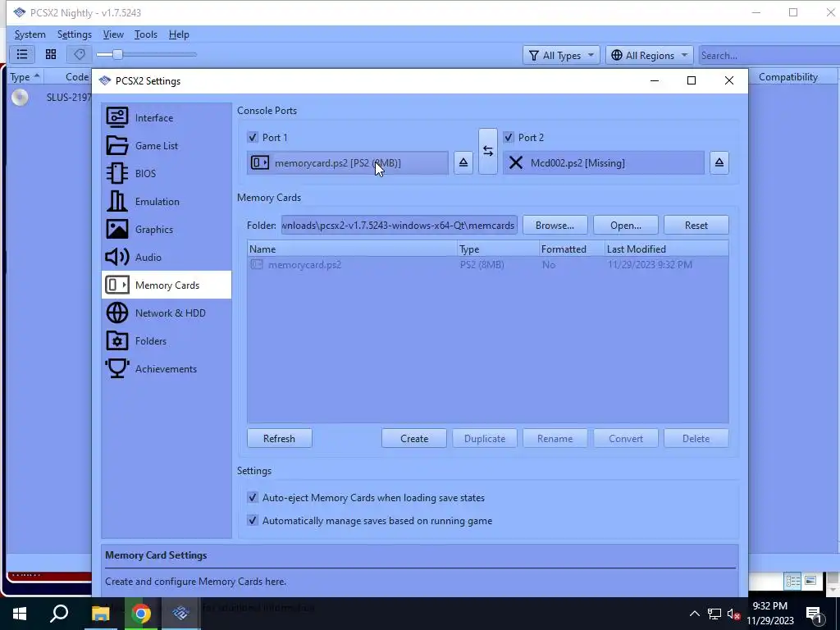Sort game list by Type column

[25, 77]
